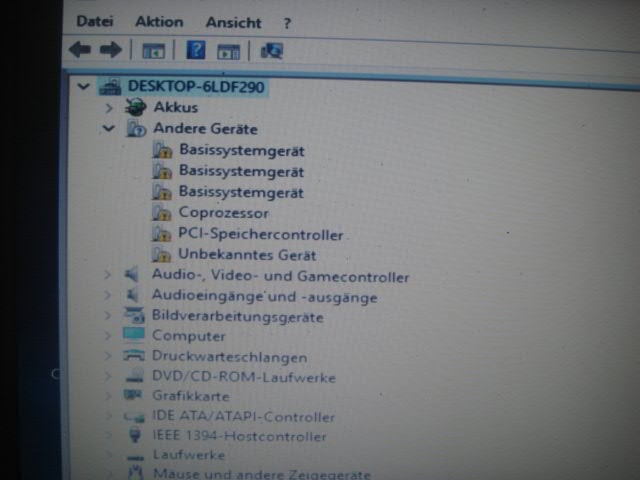
Task: Select the Akkus category label
Action: pyautogui.click(x=176, y=107)
